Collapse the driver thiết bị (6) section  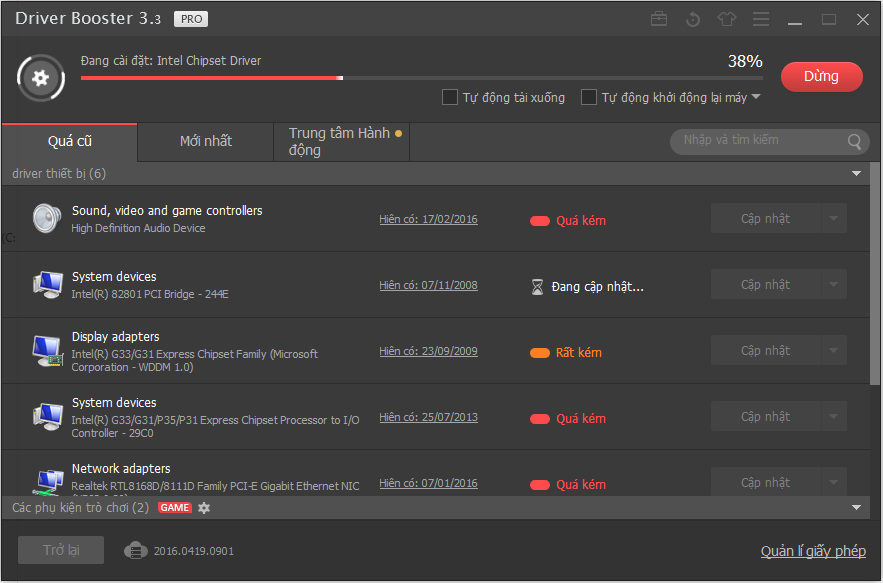pyautogui.click(x=856, y=173)
